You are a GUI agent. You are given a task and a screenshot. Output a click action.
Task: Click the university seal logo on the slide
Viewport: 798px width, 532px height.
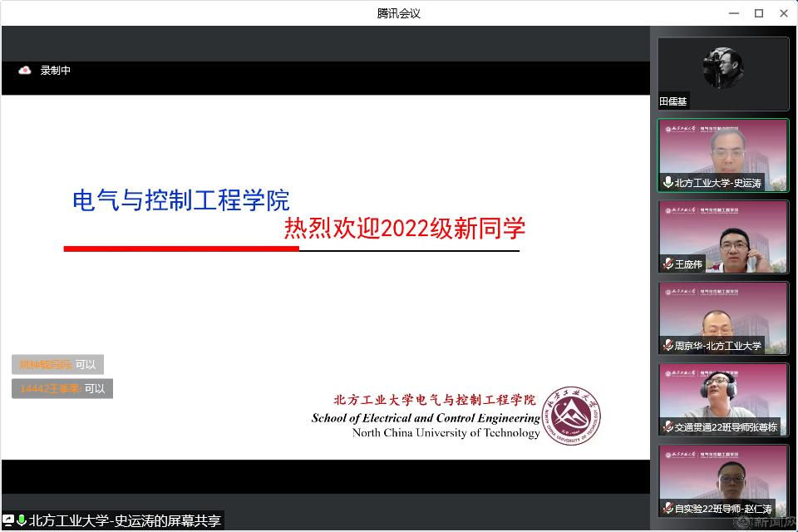[x=571, y=415]
